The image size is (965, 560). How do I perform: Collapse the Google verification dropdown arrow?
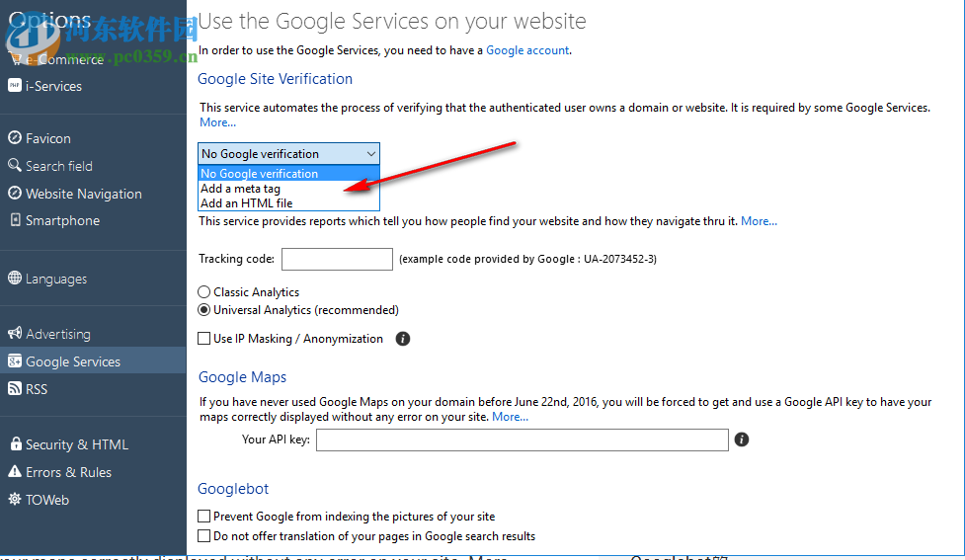click(x=371, y=154)
